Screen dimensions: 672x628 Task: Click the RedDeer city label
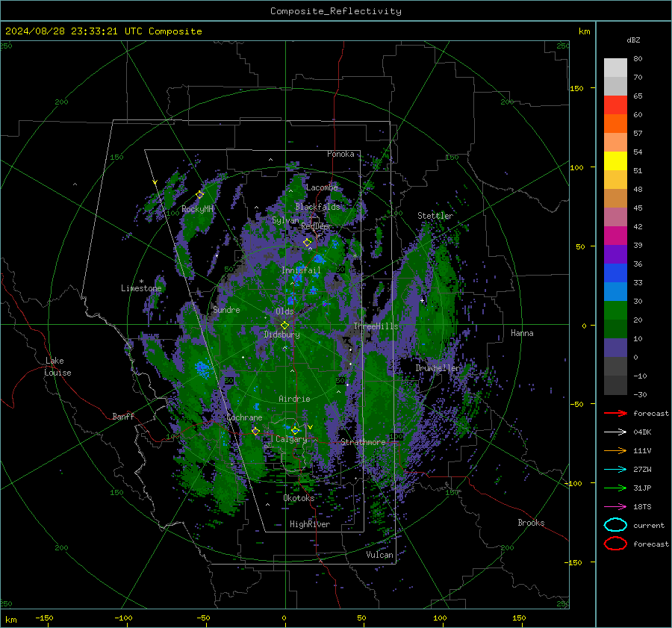coord(317,226)
